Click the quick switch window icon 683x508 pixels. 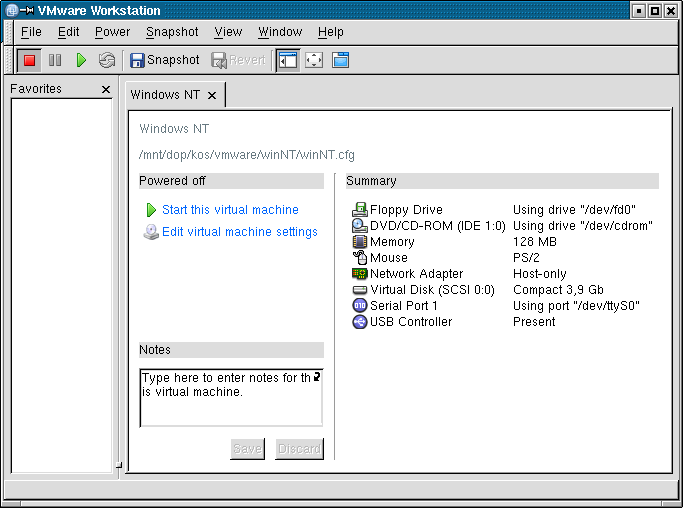click(x=340, y=60)
